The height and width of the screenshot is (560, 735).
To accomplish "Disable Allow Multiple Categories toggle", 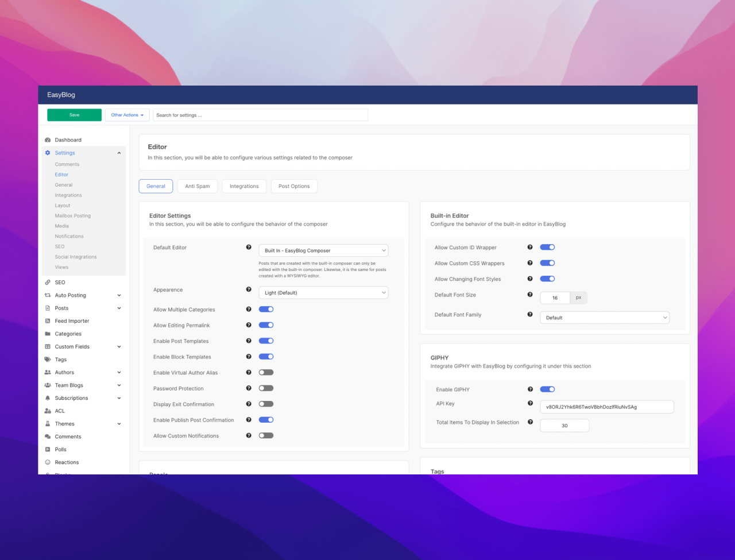I will [266, 309].
